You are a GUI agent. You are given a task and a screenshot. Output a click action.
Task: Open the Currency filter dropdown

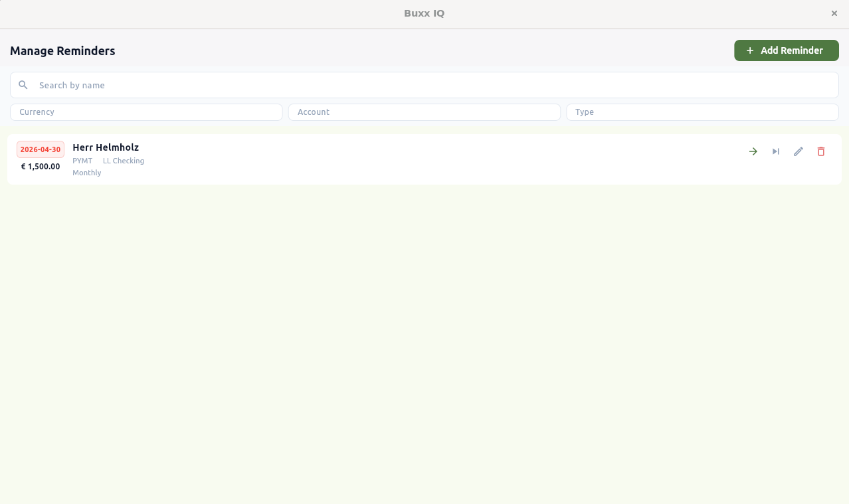[146, 112]
